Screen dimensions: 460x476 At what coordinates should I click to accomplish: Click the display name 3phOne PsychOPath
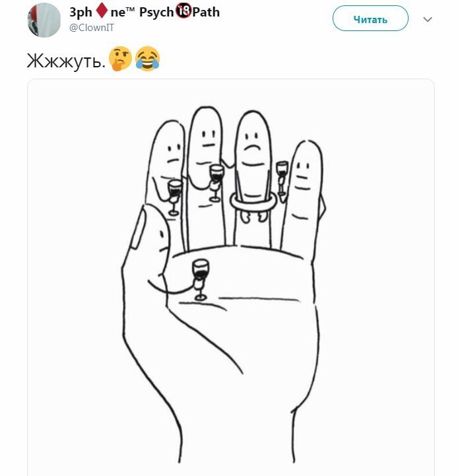point(145,12)
